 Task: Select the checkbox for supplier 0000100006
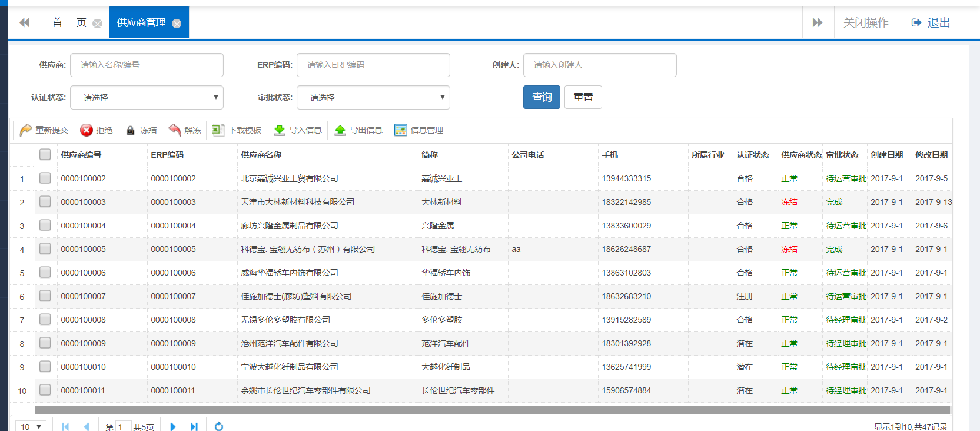pos(45,272)
